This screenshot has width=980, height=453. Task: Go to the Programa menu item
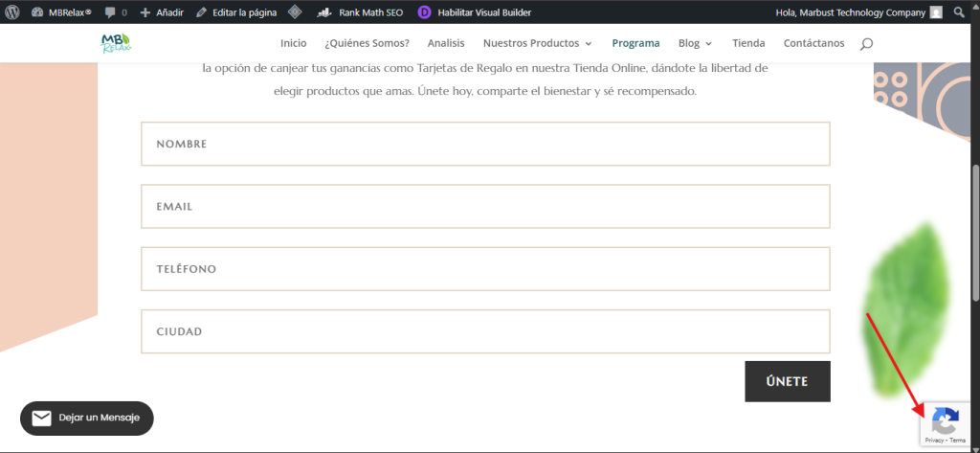coord(635,43)
